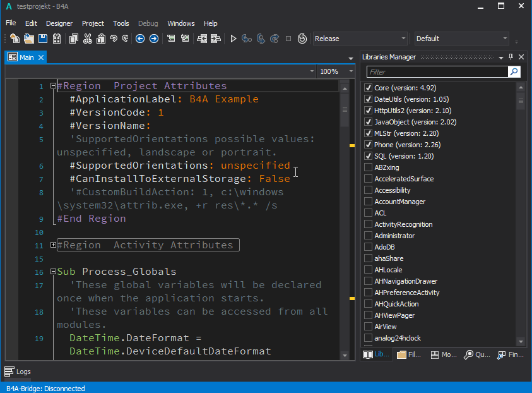This screenshot has width=532, height=393.
Task: Open the Logs panel
Action: (18, 372)
